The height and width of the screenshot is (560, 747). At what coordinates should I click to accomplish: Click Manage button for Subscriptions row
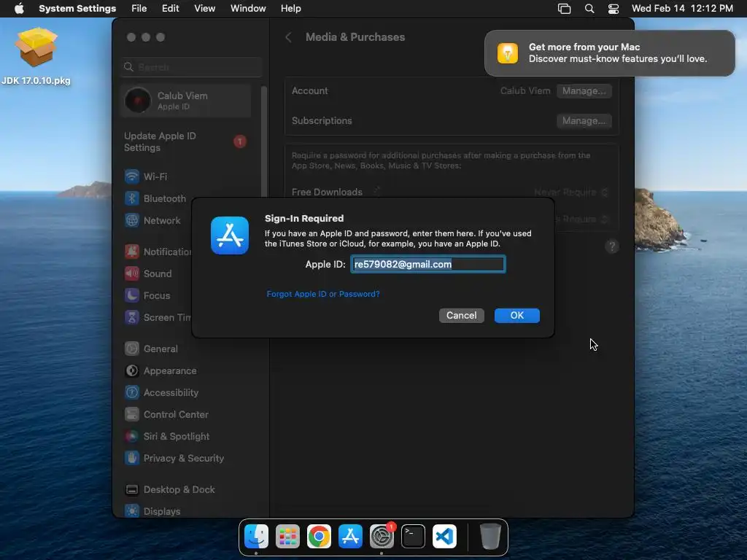584,121
